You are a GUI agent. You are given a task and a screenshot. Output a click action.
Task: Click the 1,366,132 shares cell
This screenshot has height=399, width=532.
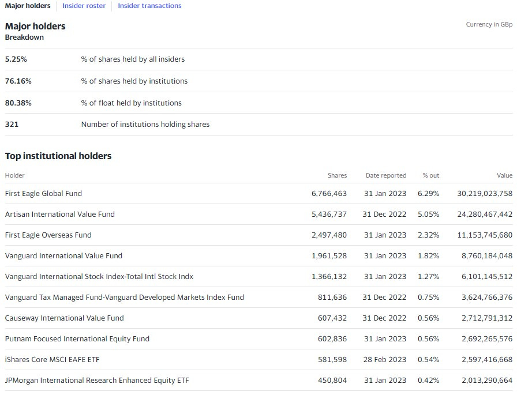pyautogui.click(x=329, y=277)
